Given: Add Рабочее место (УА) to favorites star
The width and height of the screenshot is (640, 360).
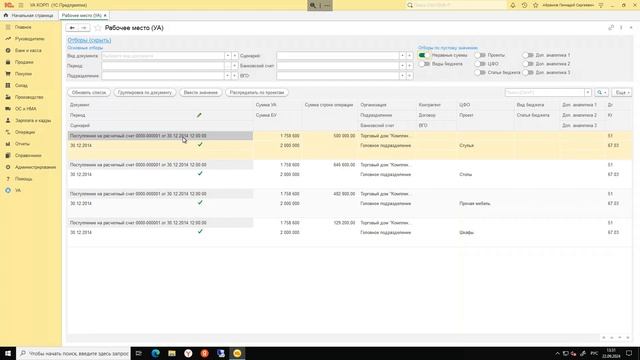Looking at the screenshot, I should (x=98, y=28).
